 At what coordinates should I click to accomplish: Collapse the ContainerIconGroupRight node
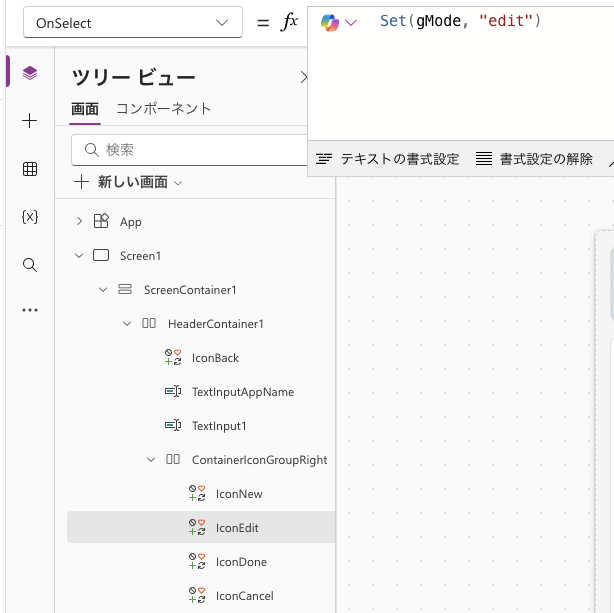(151, 459)
